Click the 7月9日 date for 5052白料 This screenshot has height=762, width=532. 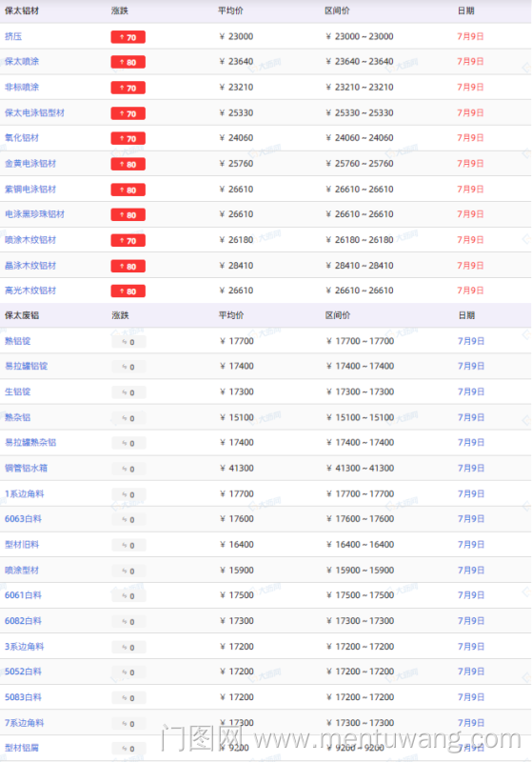point(471,672)
